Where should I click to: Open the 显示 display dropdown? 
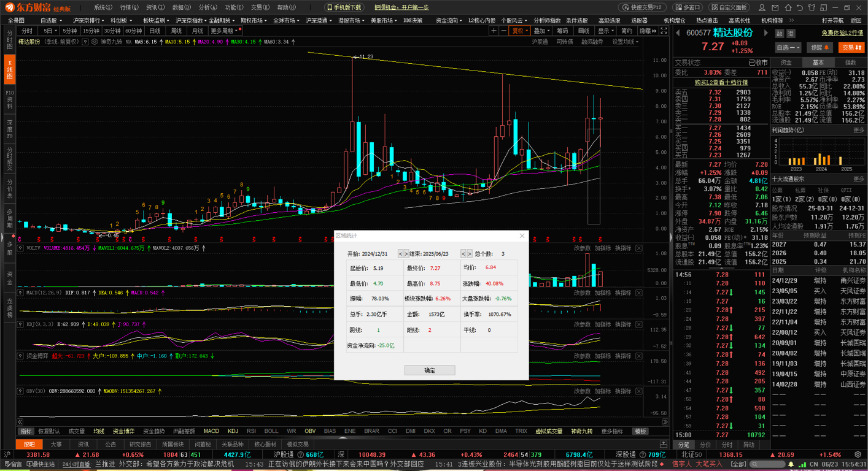pyautogui.click(x=606, y=31)
